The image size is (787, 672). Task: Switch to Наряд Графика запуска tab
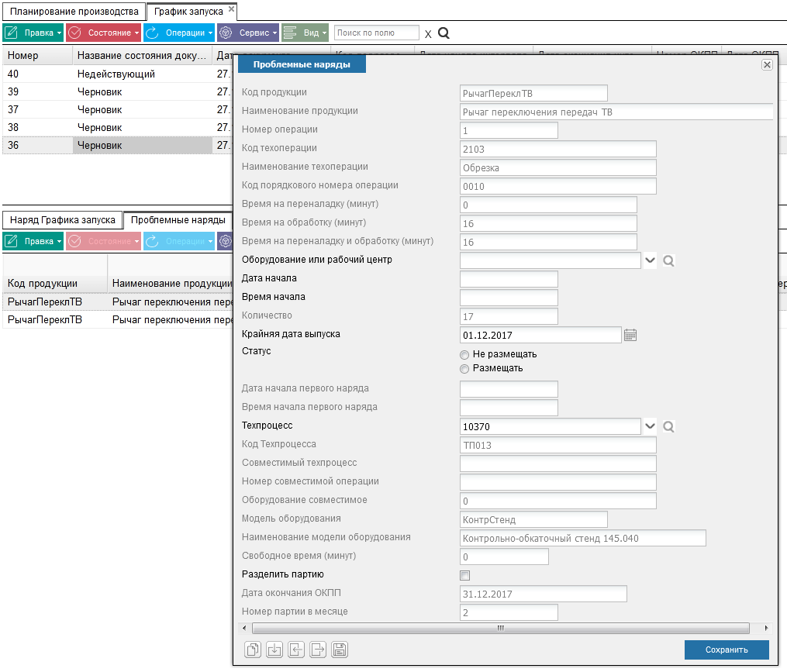(x=63, y=220)
